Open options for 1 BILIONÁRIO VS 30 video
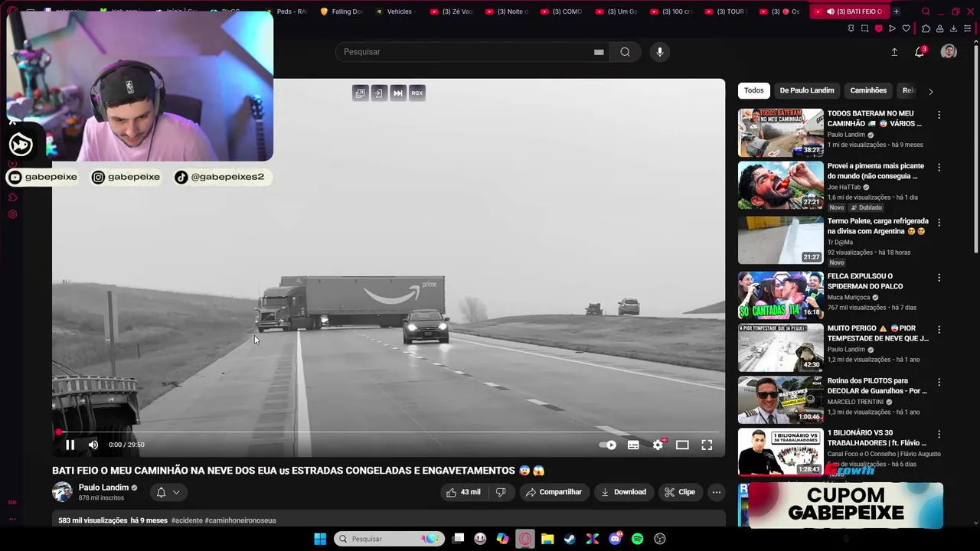The image size is (980, 551). point(939,434)
